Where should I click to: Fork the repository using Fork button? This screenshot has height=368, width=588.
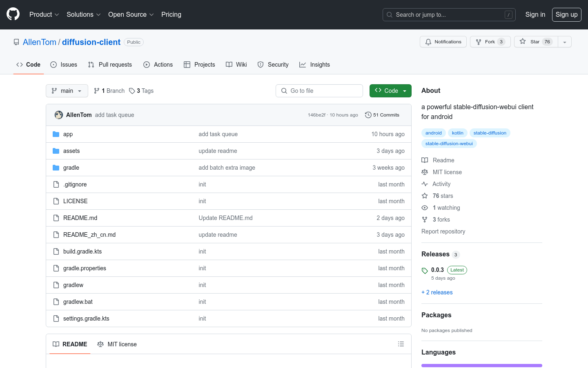[x=490, y=42]
